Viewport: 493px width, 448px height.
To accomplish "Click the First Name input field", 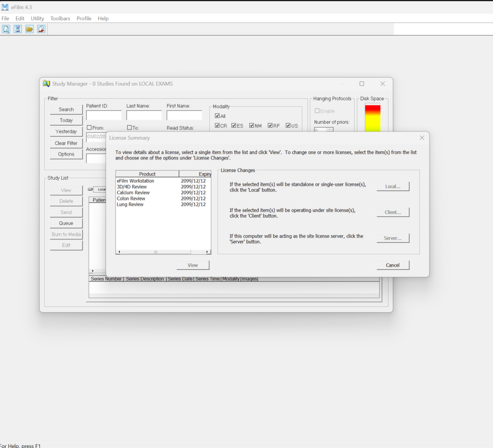I will click(x=184, y=115).
